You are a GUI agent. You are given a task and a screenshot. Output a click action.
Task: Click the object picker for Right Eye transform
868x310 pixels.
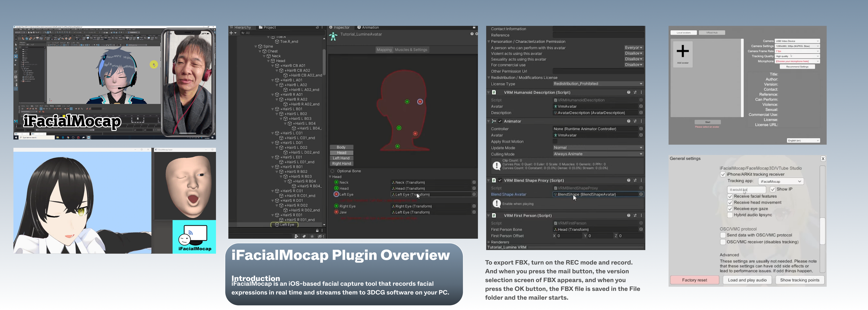pyautogui.click(x=474, y=206)
